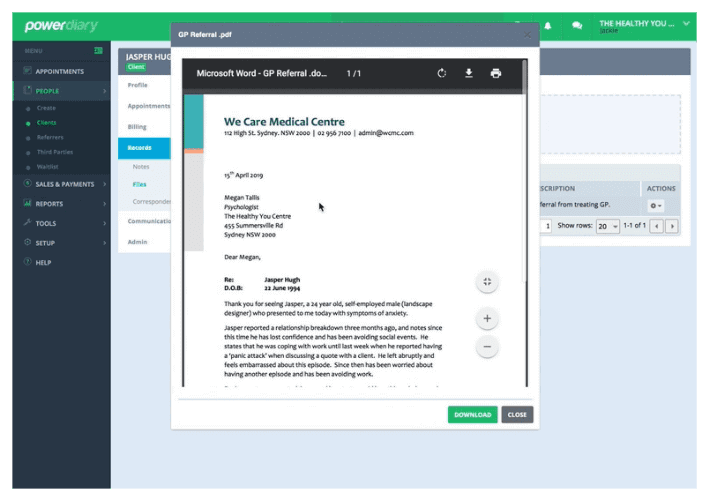Open Appointments in the sidebar
Screen dimensions: 709x501
point(61,71)
